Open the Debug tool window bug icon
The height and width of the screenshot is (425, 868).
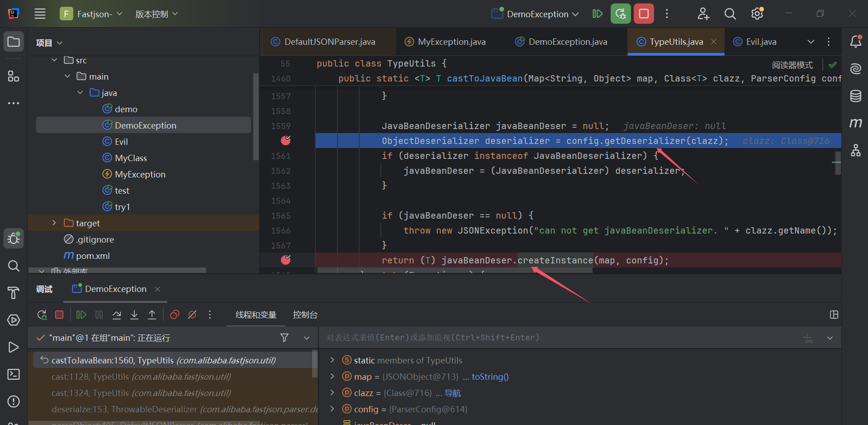(x=14, y=238)
